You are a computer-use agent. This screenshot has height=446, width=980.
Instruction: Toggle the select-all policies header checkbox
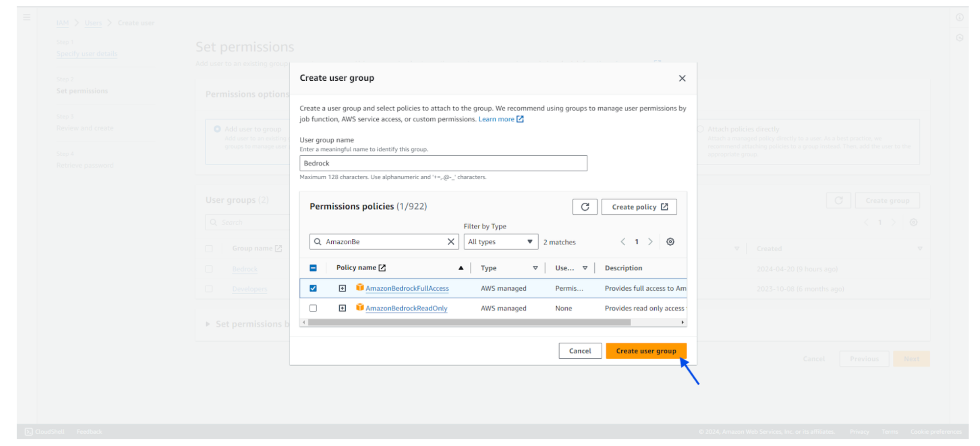pyautogui.click(x=313, y=268)
